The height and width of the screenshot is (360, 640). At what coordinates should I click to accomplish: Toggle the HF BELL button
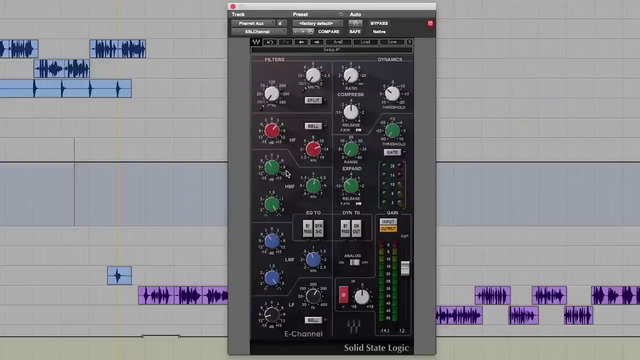pos(313,126)
